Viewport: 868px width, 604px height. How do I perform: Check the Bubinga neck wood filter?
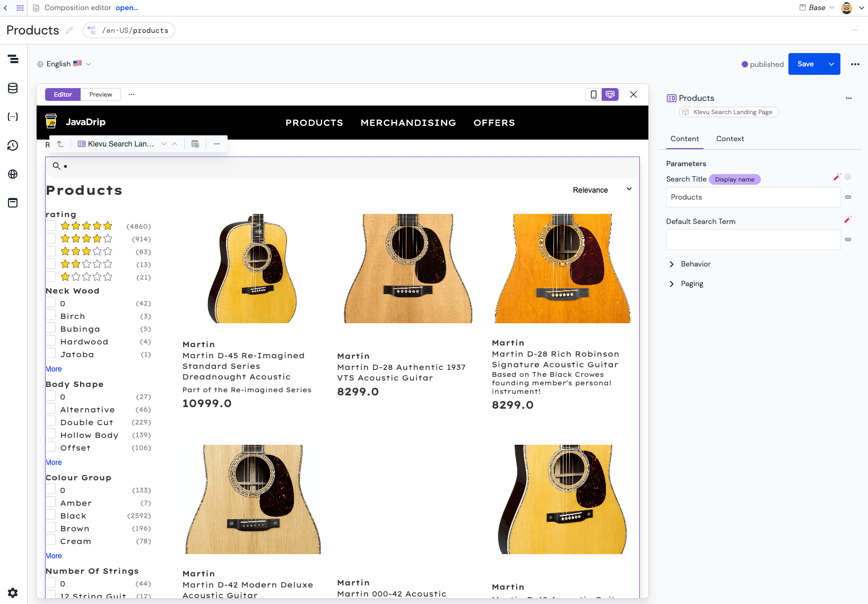pos(51,328)
